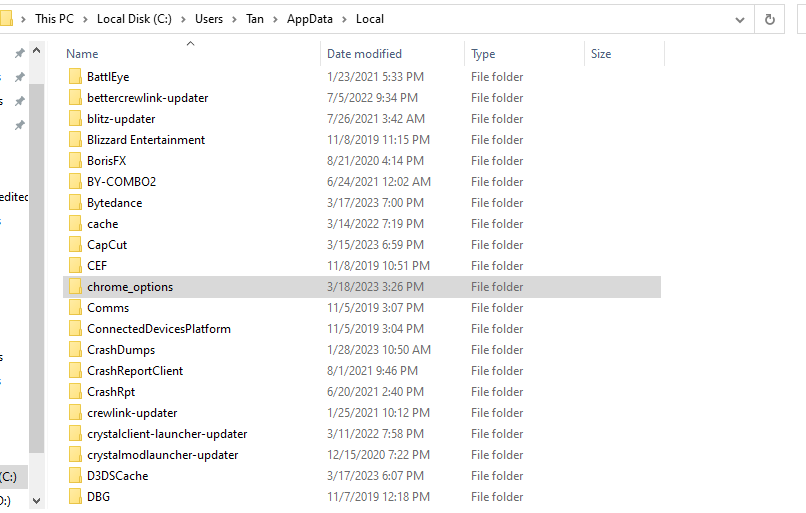Click the chrome_options folder icon
Image resolution: width=806 pixels, height=513 pixels.
pyautogui.click(x=75, y=287)
